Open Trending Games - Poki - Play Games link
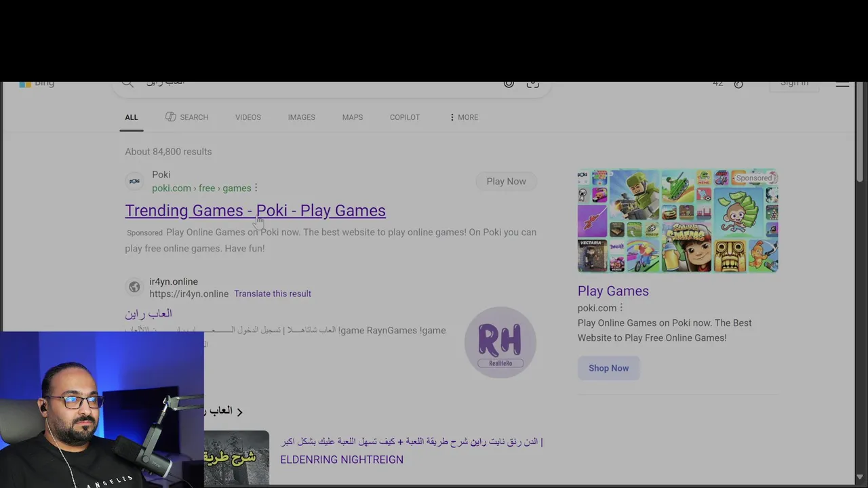 click(x=255, y=210)
